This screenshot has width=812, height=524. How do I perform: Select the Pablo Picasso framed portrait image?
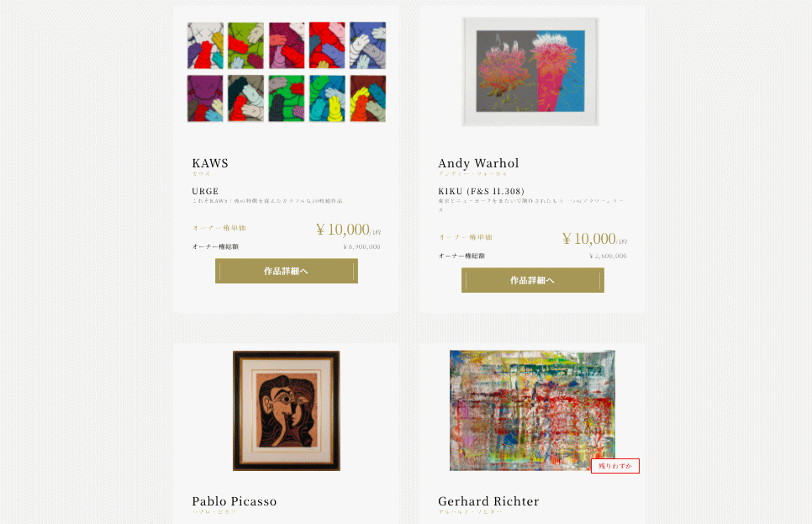click(287, 410)
